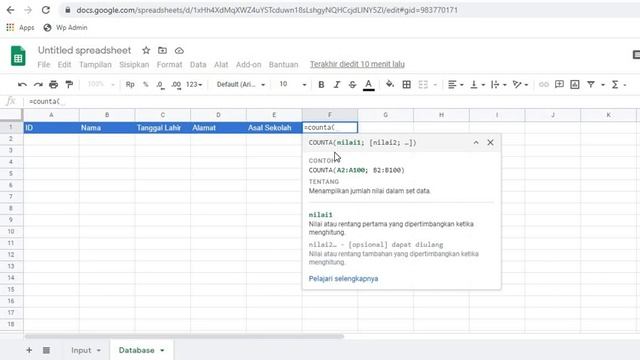Apply percent format
640x360 pixels.
(146, 84)
